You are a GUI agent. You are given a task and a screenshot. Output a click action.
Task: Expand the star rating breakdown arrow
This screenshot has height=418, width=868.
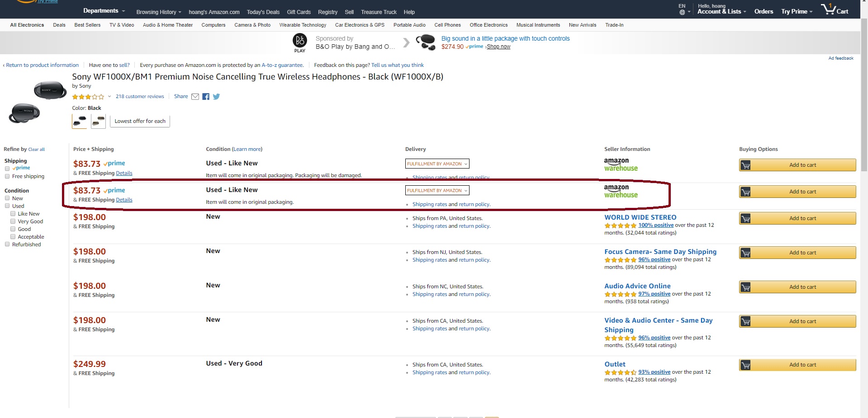(x=109, y=96)
